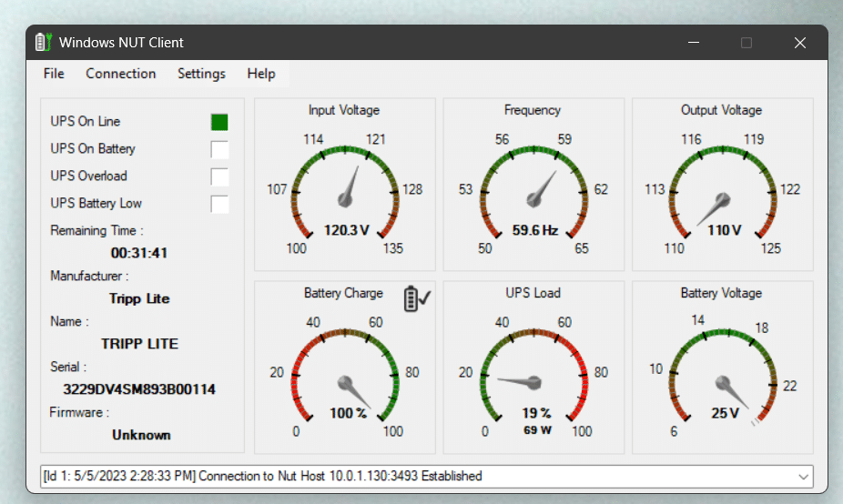843x504 pixels.
Task: Click the UPS Load gauge dial
Action: coord(533,376)
